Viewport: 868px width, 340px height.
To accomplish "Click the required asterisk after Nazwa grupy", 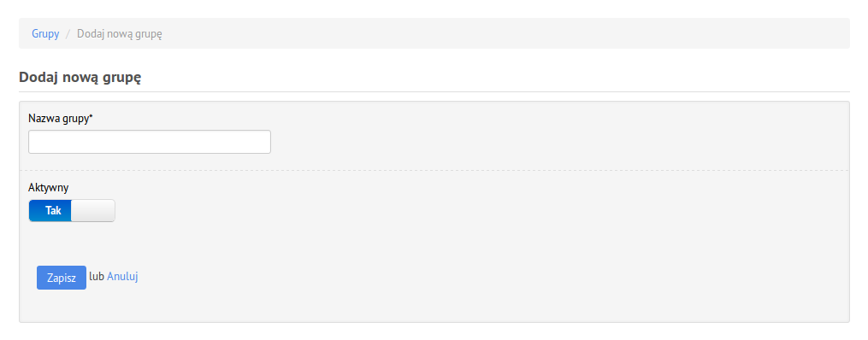I will (x=91, y=117).
